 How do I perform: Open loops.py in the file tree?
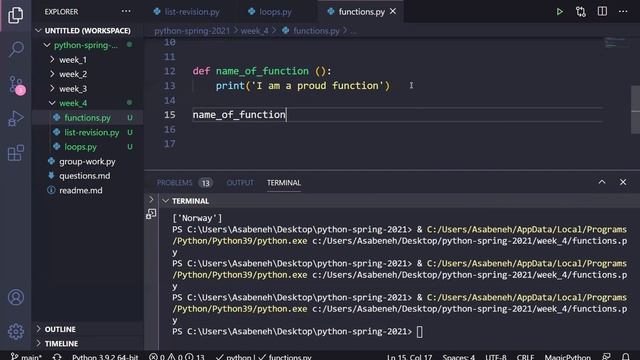(87, 147)
